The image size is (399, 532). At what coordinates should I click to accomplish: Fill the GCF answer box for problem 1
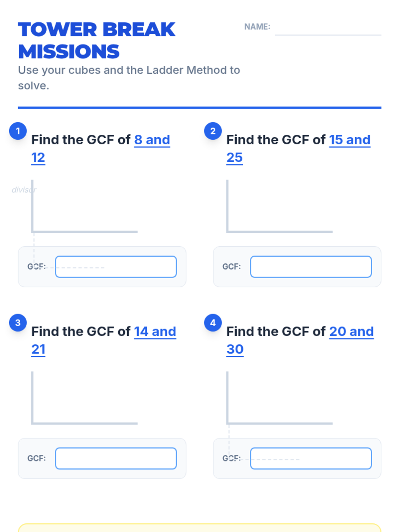pyautogui.click(x=116, y=267)
